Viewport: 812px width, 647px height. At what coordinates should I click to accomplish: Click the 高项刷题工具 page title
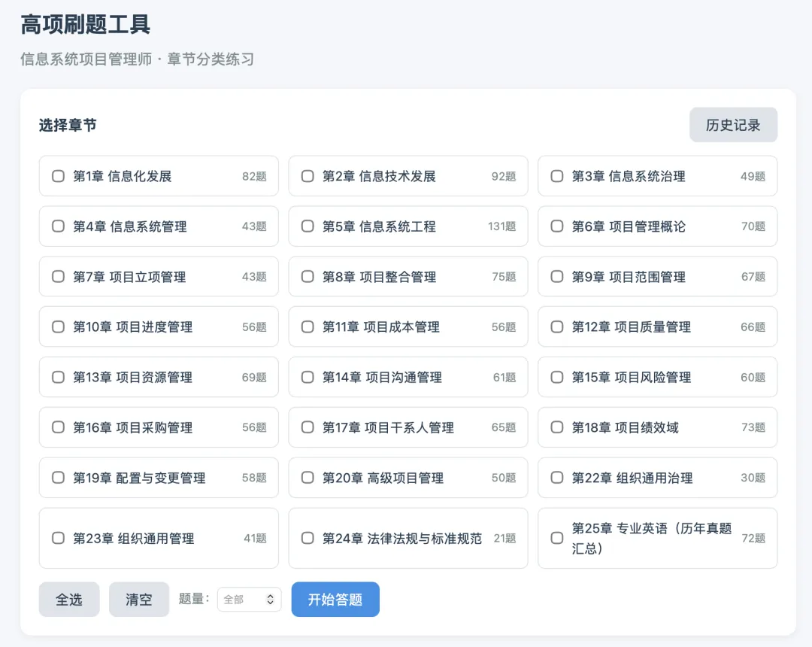86,24
